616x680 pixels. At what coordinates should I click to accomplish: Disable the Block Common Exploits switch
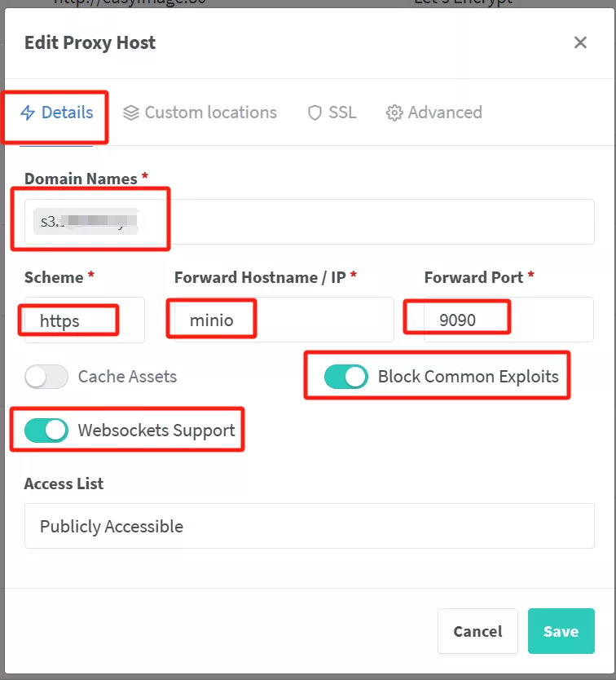(346, 377)
